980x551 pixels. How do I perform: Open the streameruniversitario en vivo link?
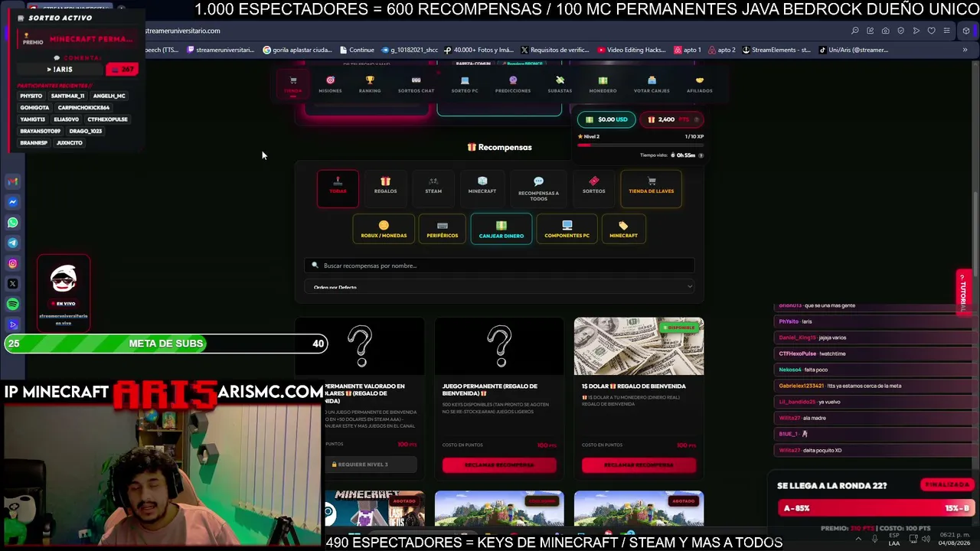pos(64,319)
